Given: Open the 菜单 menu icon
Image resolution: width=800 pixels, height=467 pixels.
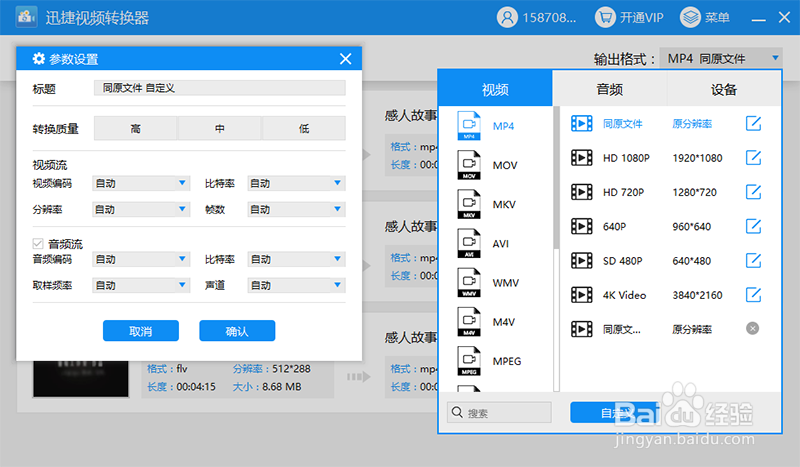Looking at the screenshot, I should (x=690, y=17).
